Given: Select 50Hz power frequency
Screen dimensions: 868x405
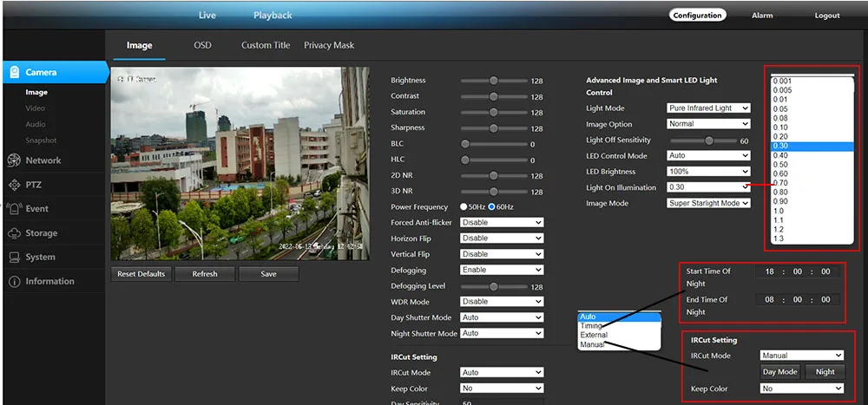Looking at the screenshot, I should (x=464, y=207).
